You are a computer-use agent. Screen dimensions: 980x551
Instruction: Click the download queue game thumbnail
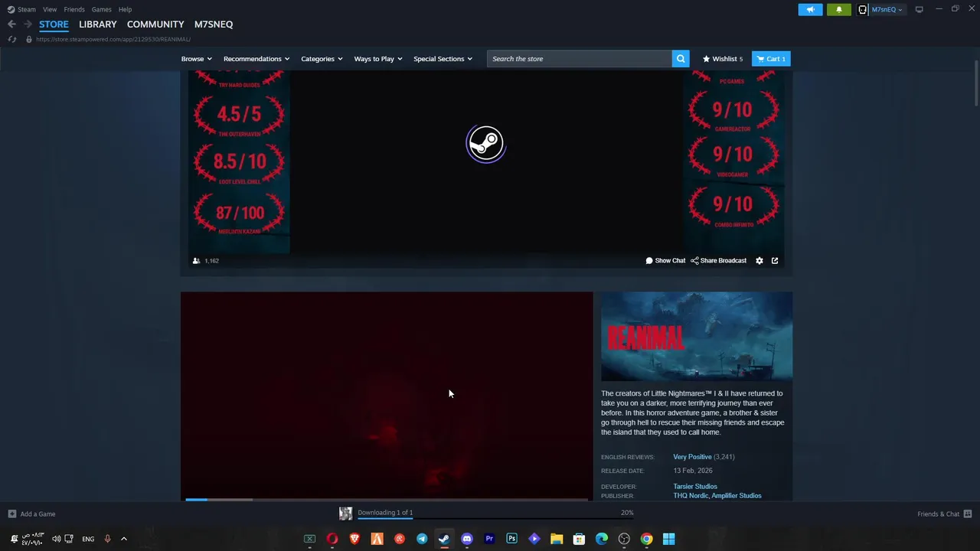pos(345,514)
